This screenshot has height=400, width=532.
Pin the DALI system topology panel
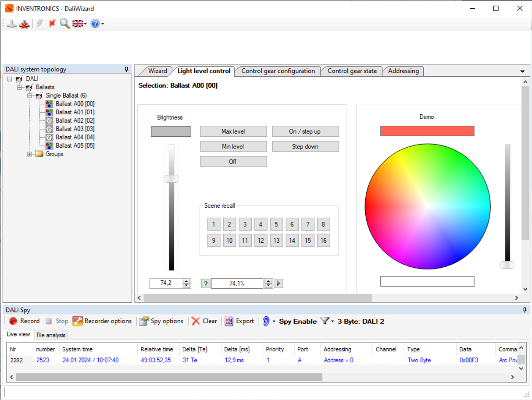click(127, 69)
